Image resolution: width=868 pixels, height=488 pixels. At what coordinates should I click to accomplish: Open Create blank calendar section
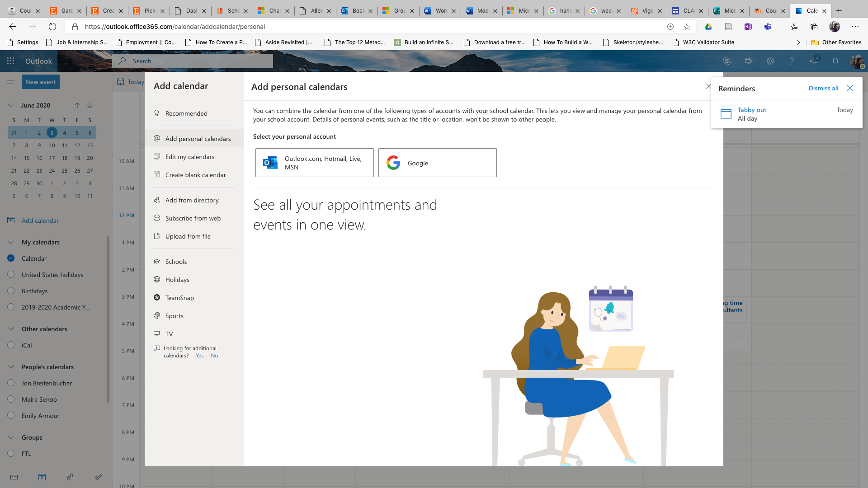(x=195, y=175)
